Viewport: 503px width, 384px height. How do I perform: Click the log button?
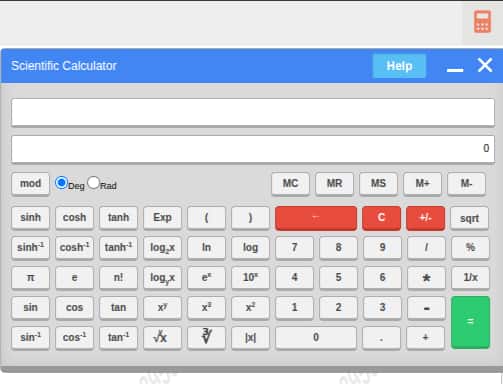click(250, 248)
